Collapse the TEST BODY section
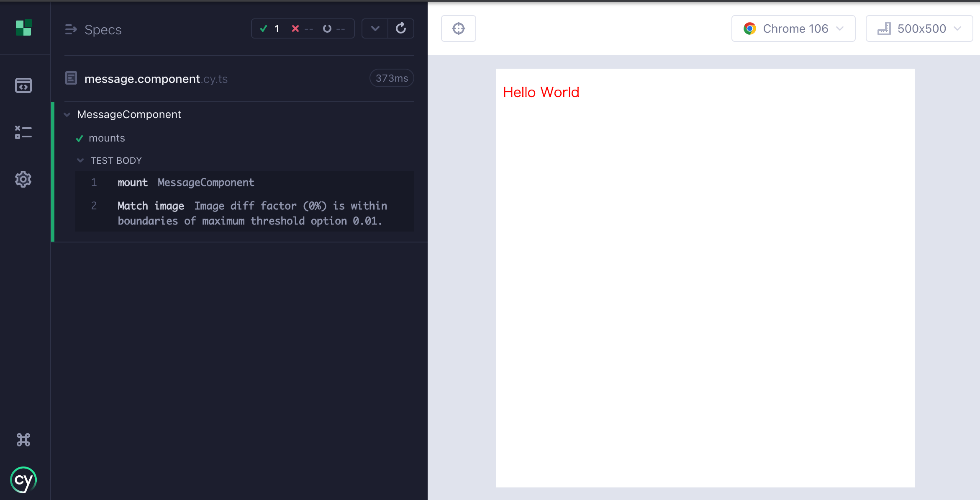The image size is (980, 500). (80, 160)
